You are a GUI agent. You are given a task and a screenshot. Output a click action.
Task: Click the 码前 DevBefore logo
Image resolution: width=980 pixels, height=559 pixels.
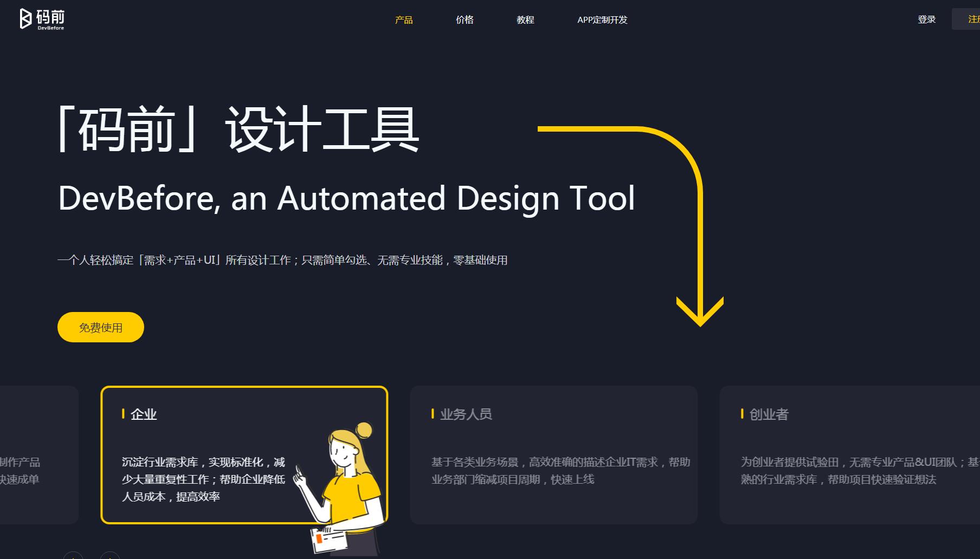(42, 19)
